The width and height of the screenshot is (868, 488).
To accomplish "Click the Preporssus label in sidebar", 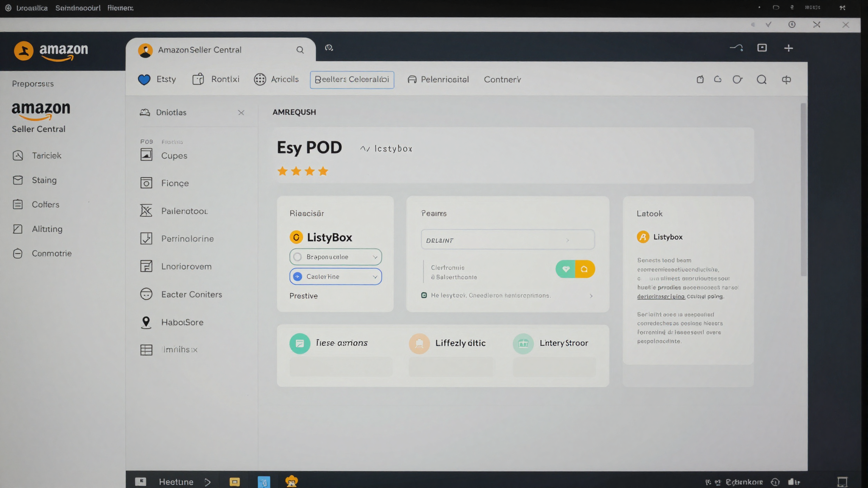I will (33, 84).
